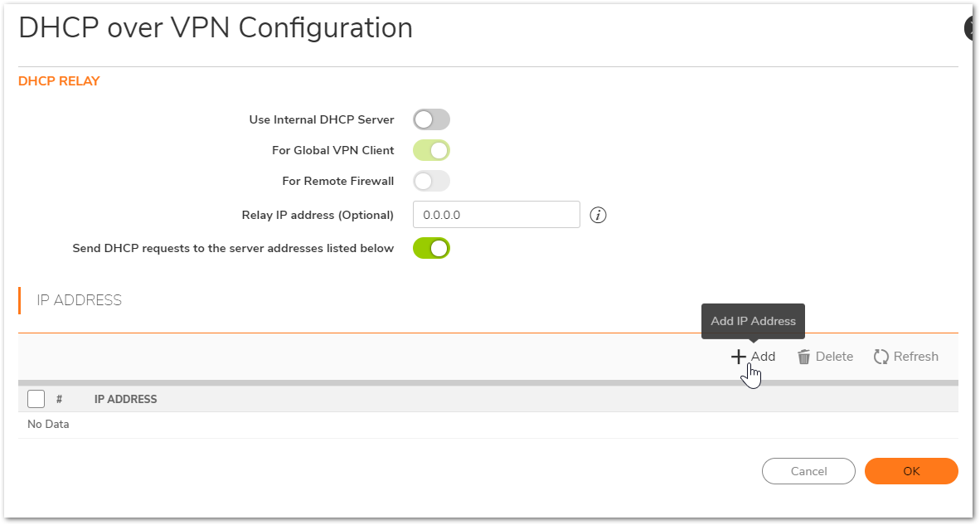Close the dialog with the X icon
This screenshot has height=525, width=980.
coord(972,28)
